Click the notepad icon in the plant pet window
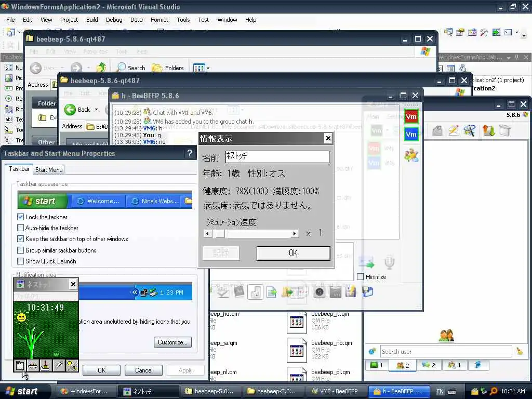The height and width of the screenshot is (399, 532). pyautogui.click(x=20, y=365)
